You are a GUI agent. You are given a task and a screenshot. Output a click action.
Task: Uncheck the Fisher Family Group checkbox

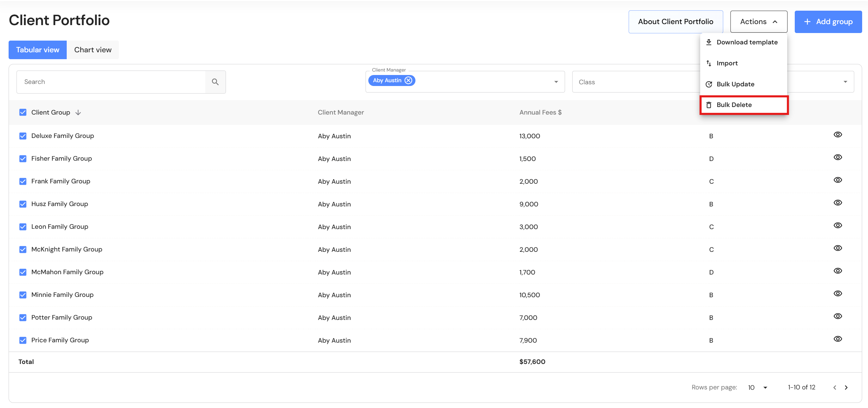coord(23,159)
